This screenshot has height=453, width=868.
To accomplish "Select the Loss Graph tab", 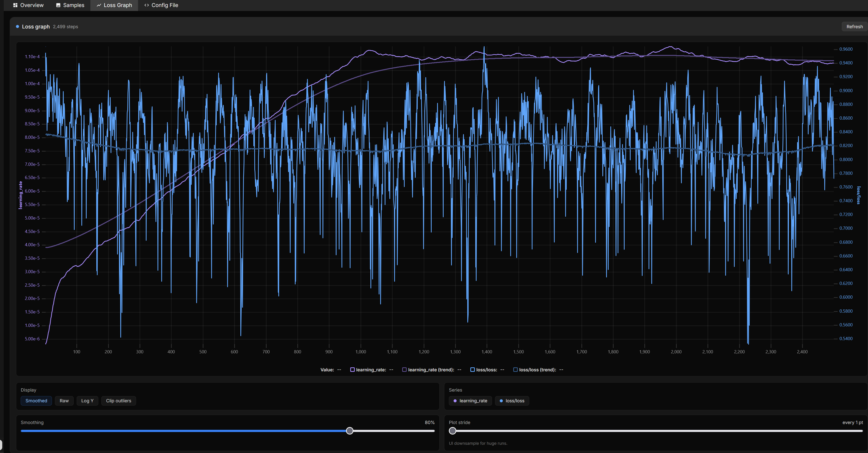I will 114,5.
